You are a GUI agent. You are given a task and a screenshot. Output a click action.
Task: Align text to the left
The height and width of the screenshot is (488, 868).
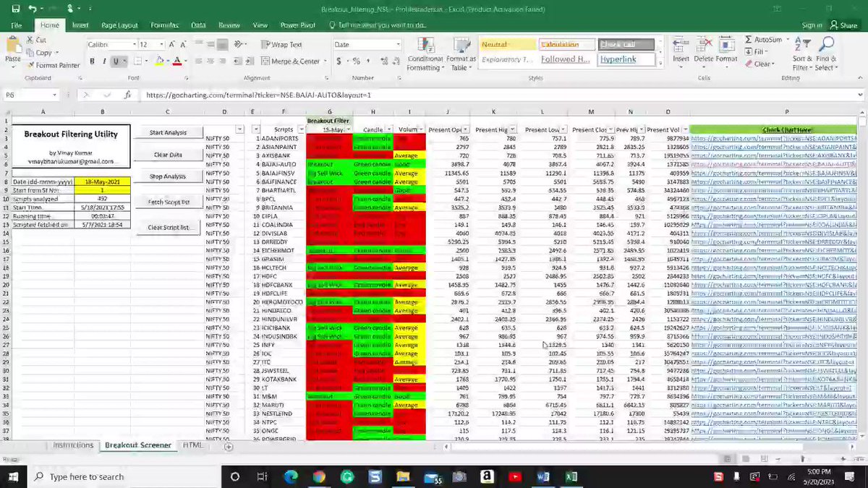tap(200, 61)
